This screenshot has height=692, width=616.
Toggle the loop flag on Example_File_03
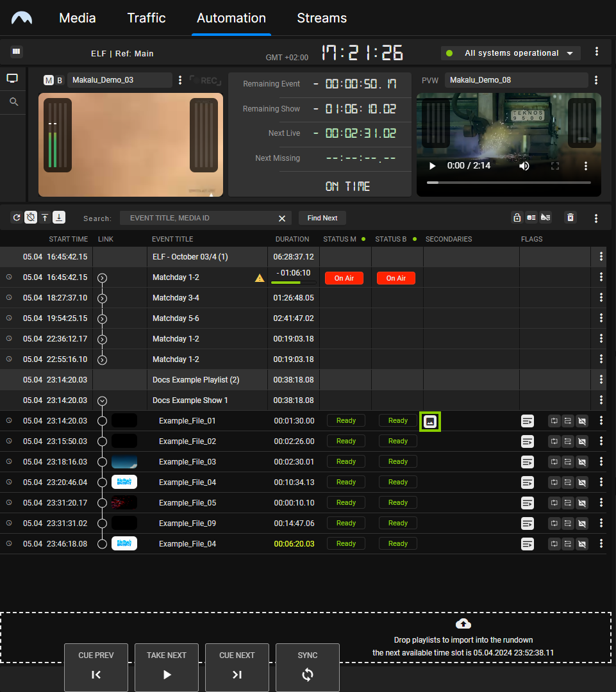click(x=554, y=462)
